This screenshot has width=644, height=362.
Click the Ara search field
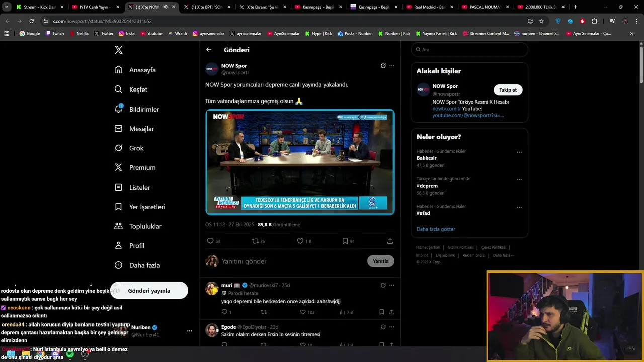pyautogui.click(x=469, y=50)
